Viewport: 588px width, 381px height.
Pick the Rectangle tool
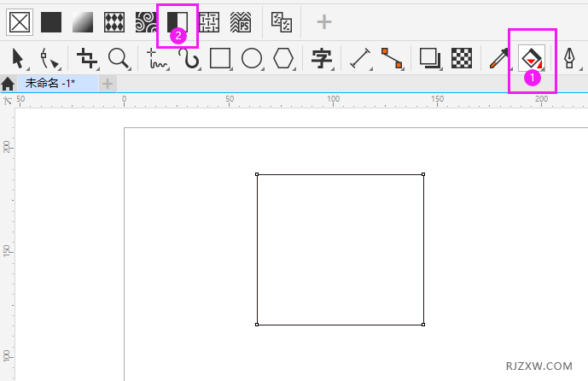click(x=220, y=59)
